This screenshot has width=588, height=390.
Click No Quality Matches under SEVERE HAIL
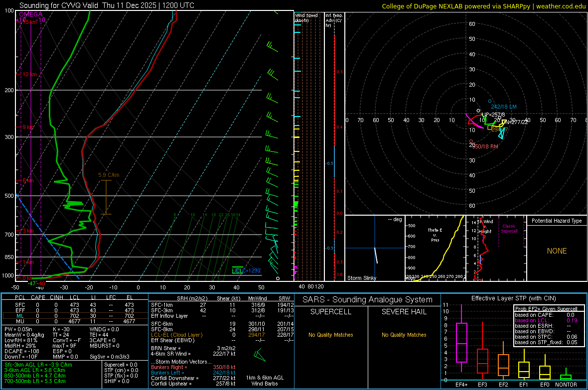(404, 335)
